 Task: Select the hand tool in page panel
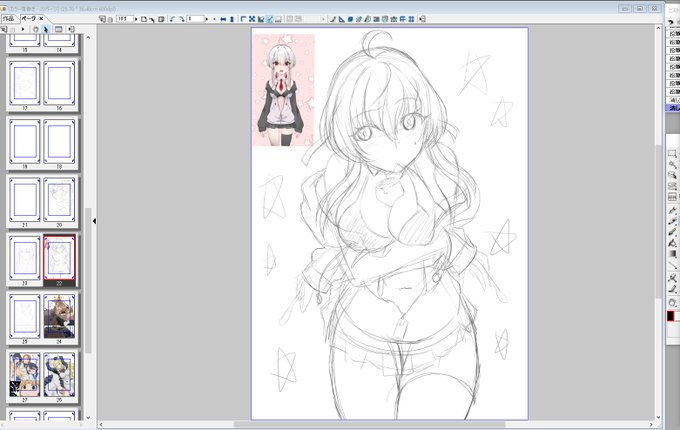click(x=36, y=29)
